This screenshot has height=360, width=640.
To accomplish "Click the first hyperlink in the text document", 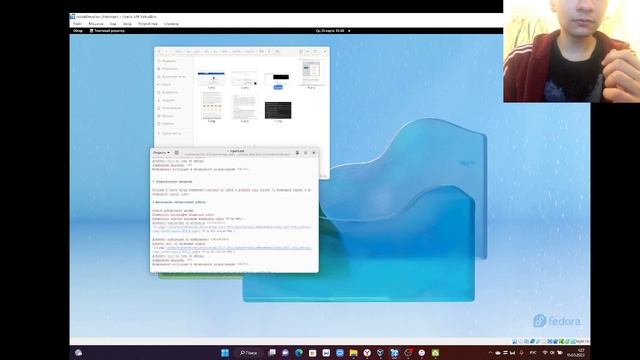I will click(232, 229).
